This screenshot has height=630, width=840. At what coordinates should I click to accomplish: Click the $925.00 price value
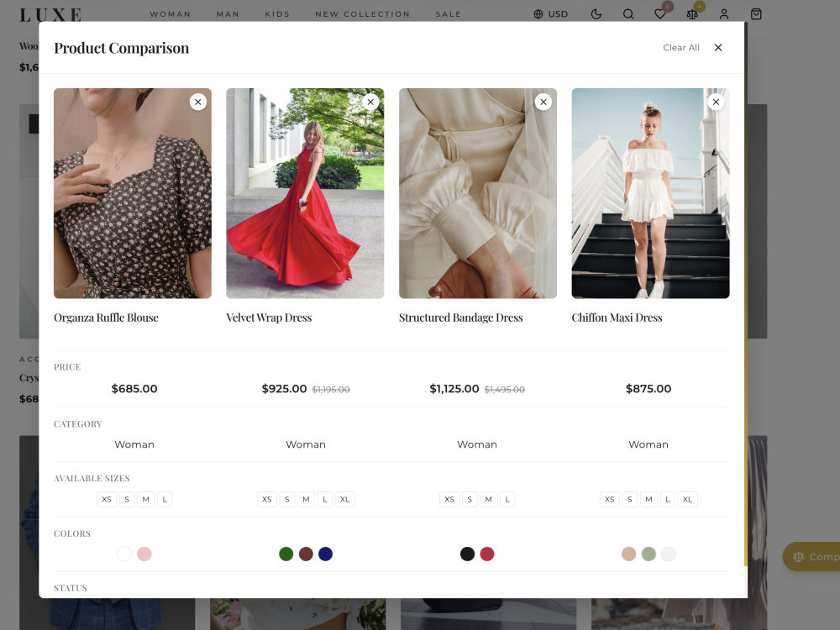(284, 388)
